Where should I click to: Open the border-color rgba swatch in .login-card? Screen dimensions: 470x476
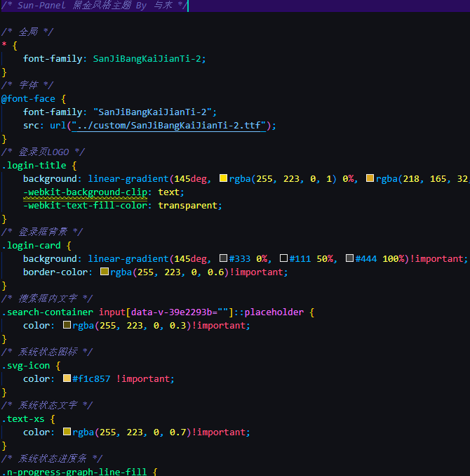(105, 272)
